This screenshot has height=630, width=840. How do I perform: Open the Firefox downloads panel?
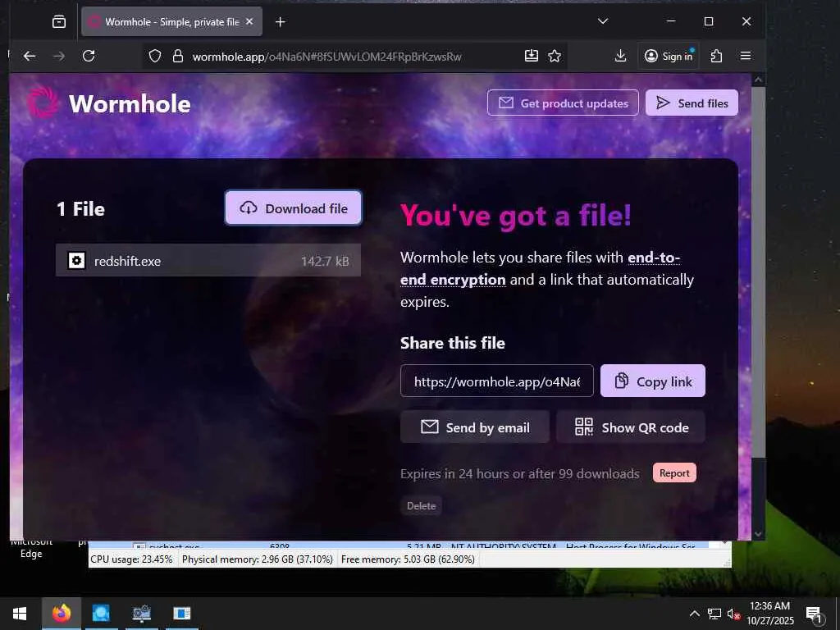(x=620, y=56)
